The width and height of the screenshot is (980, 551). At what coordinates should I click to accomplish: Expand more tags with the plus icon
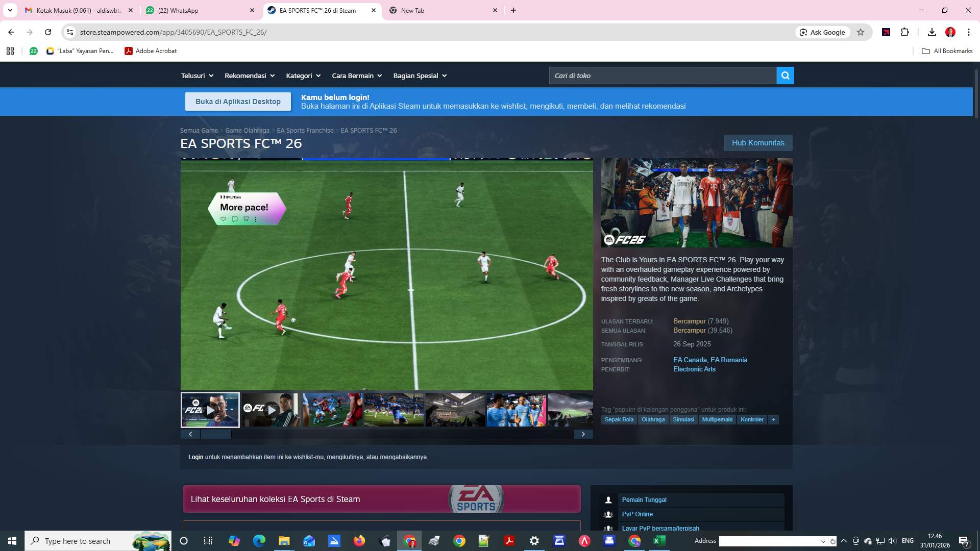[x=773, y=419]
